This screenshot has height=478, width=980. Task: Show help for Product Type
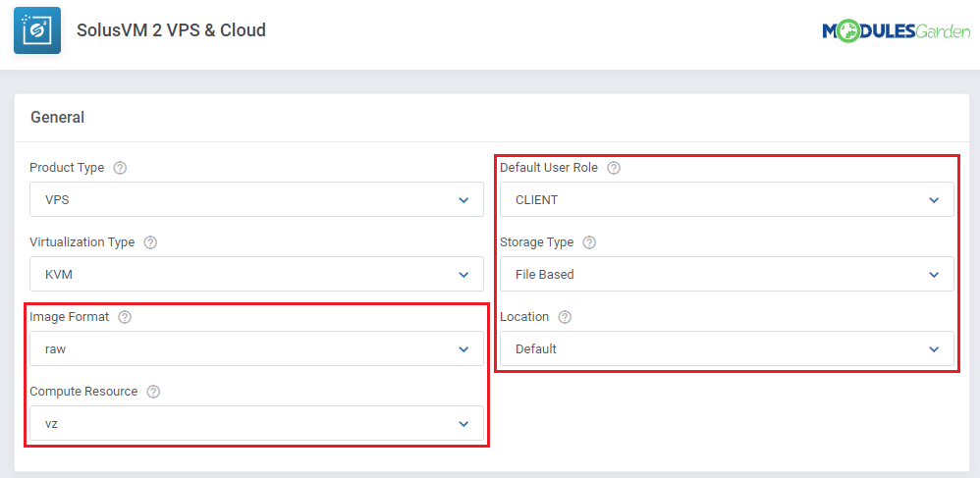120,168
